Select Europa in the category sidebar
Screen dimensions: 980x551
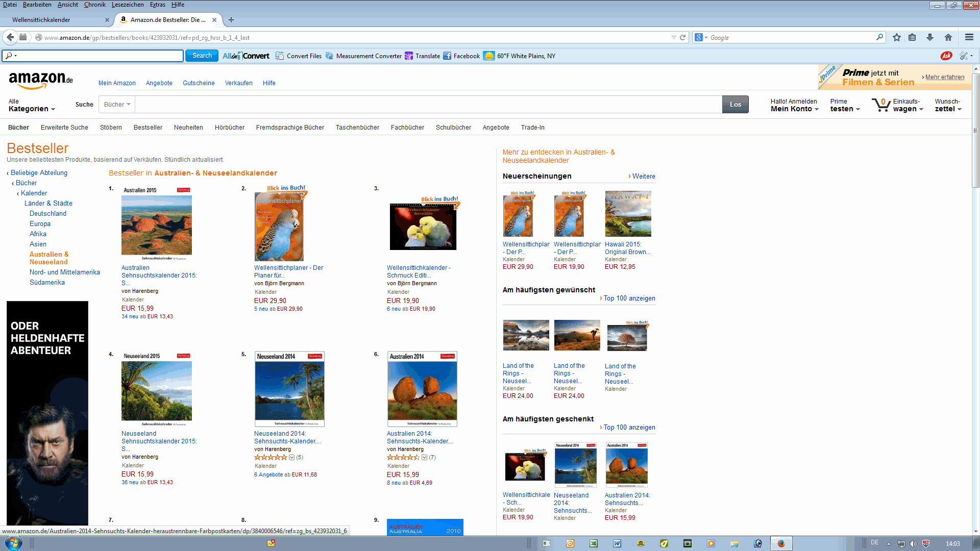[x=40, y=223]
